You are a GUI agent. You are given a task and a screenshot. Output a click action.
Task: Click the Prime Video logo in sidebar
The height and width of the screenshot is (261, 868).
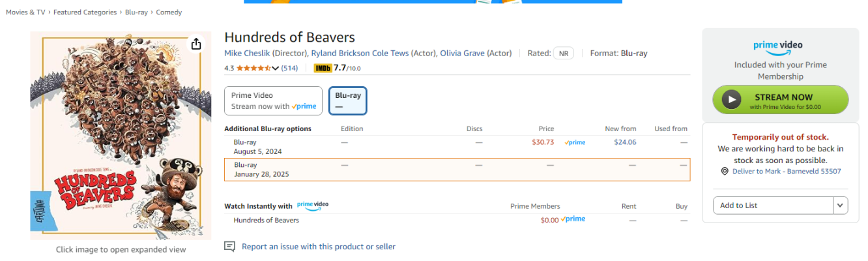[x=778, y=48]
